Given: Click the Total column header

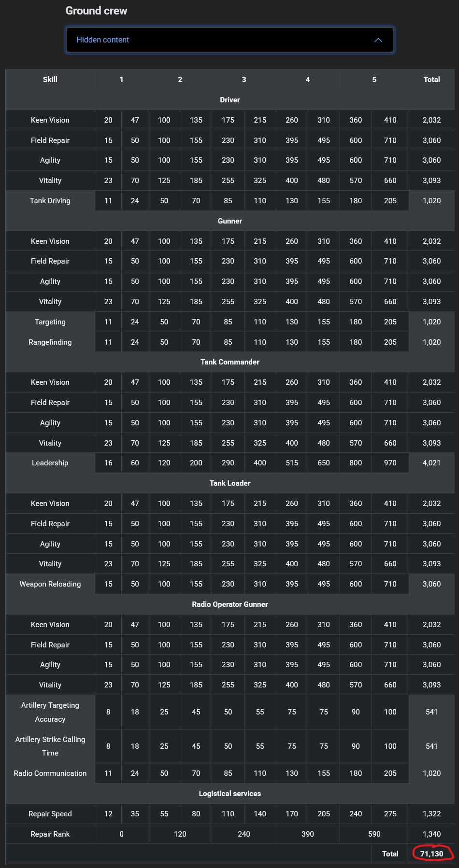Looking at the screenshot, I should (431, 80).
